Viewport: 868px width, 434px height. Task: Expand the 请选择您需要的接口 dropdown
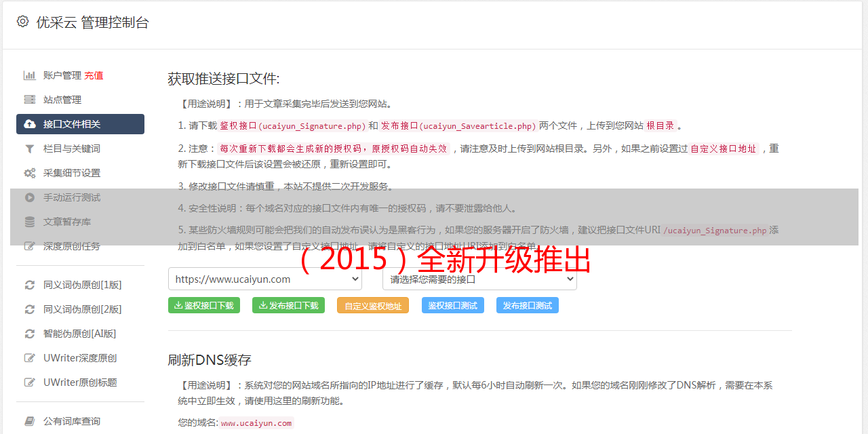tap(480, 279)
